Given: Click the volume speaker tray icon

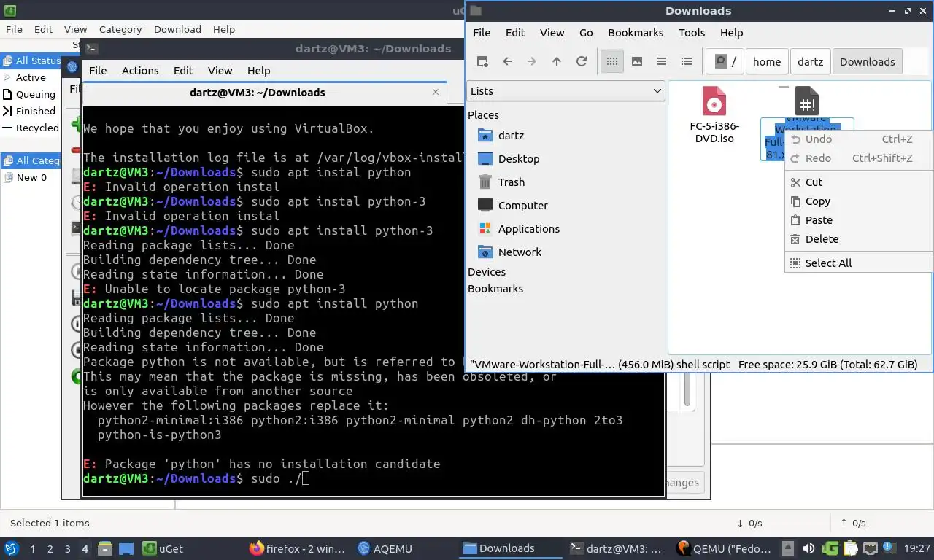Looking at the screenshot, I should click(x=808, y=548).
